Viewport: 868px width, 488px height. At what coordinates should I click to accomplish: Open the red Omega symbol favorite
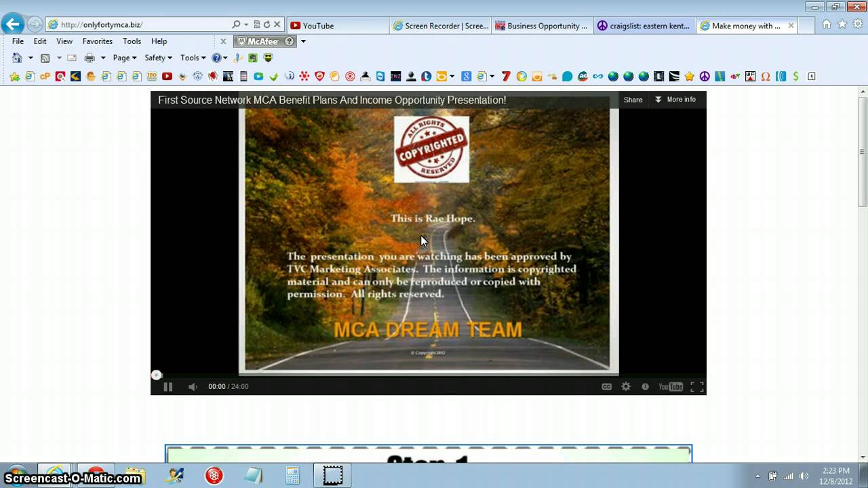click(x=766, y=77)
